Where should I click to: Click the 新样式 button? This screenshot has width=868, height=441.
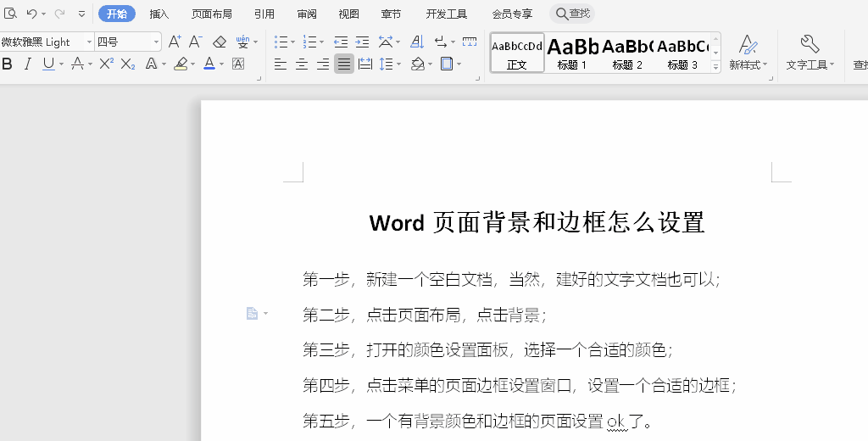point(748,53)
